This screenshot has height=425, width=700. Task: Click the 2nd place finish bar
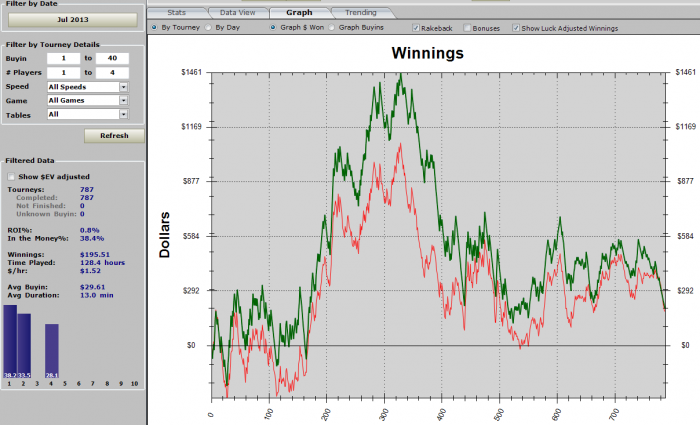[x=24, y=346]
